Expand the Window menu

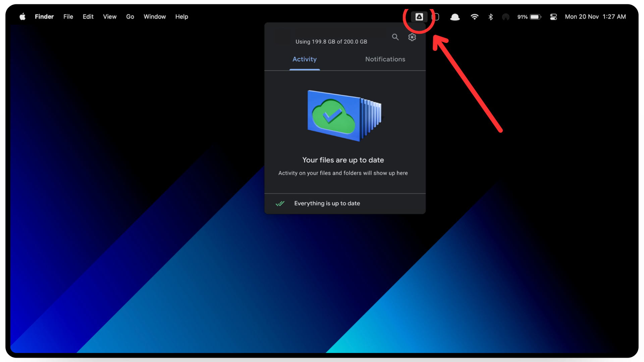tap(155, 17)
